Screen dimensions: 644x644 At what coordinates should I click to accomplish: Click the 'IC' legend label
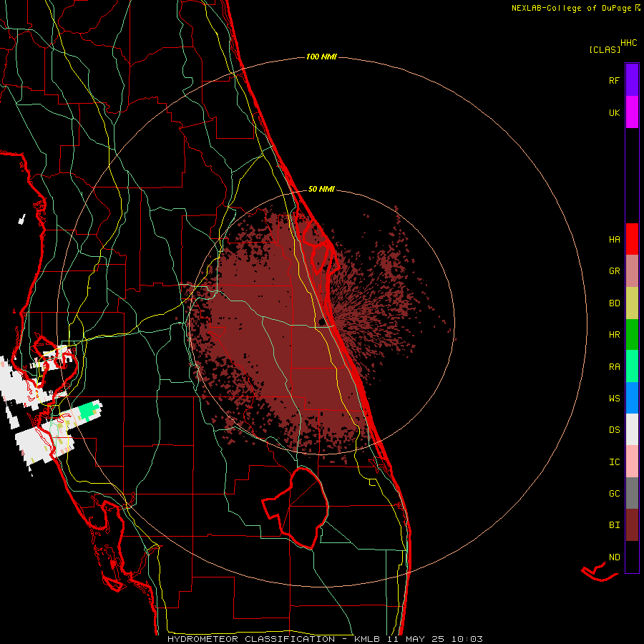(x=614, y=462)
